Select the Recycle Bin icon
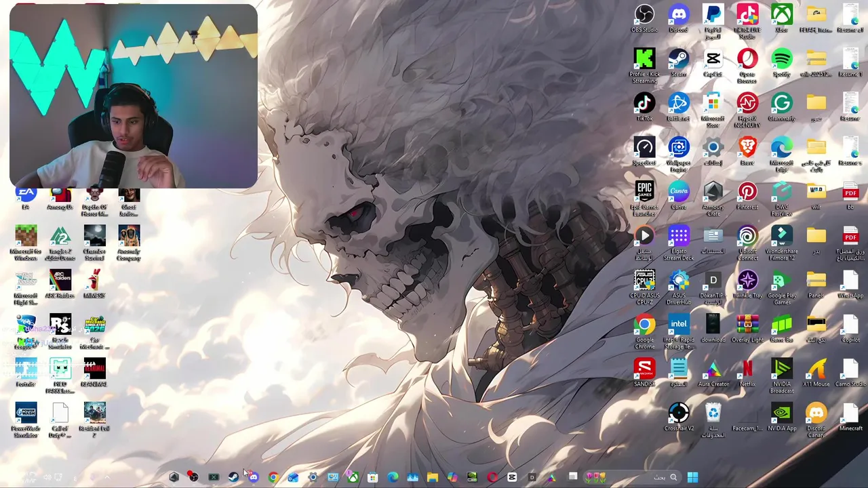The height and width of the screenshot is (488, 868). coord(713,421)
